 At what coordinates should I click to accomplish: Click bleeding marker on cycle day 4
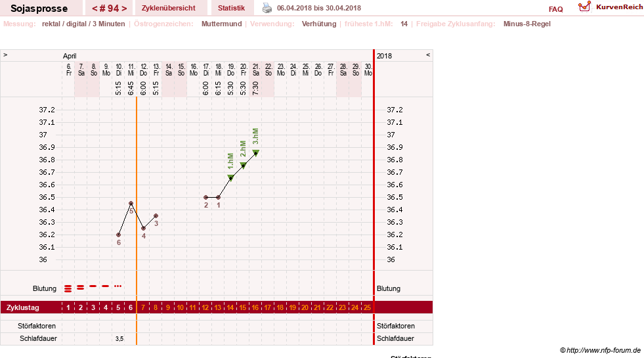pos(106,286)
